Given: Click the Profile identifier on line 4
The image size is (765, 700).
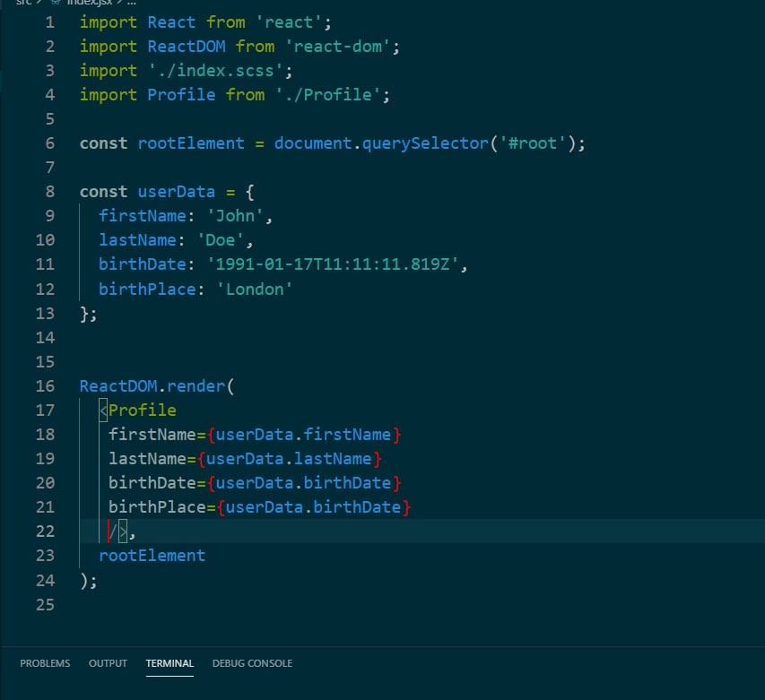Looking at the screenshot, I should coord(181,95).
